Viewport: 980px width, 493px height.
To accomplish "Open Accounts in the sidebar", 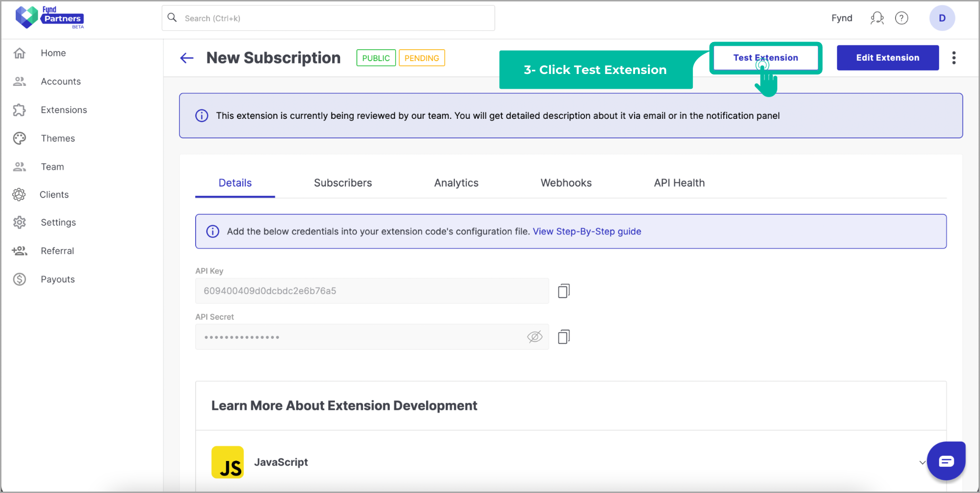I will [x=61, y=82].
